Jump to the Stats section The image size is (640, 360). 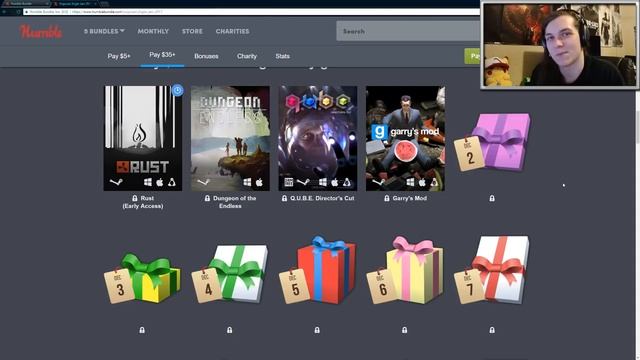(x=282, y=56)
